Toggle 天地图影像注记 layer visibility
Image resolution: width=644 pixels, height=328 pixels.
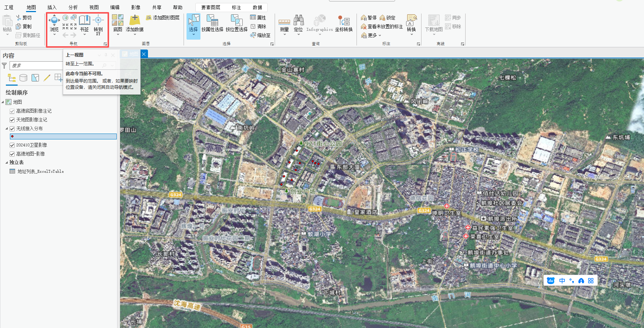(x=12, y=120)
